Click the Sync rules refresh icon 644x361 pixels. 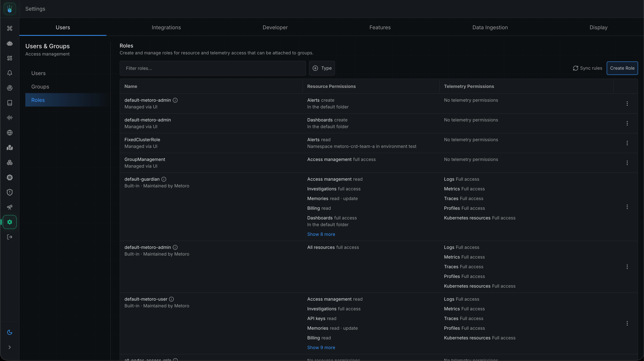coord(575,68)
